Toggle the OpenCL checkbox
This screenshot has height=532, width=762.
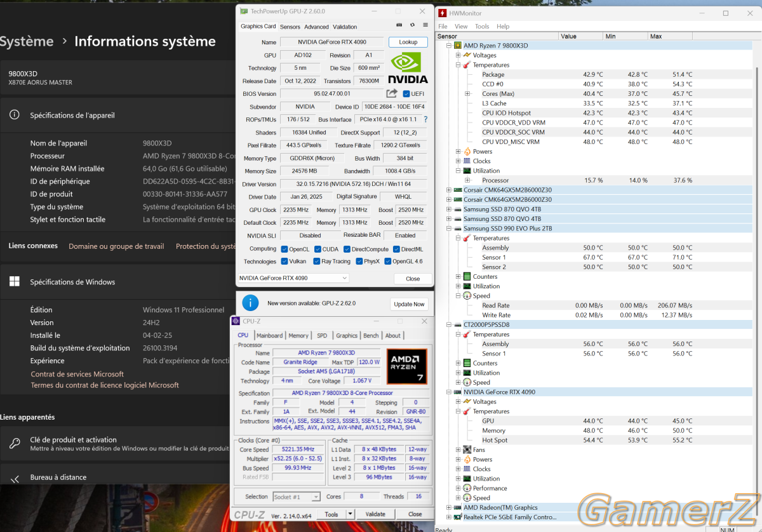(284, 249)
